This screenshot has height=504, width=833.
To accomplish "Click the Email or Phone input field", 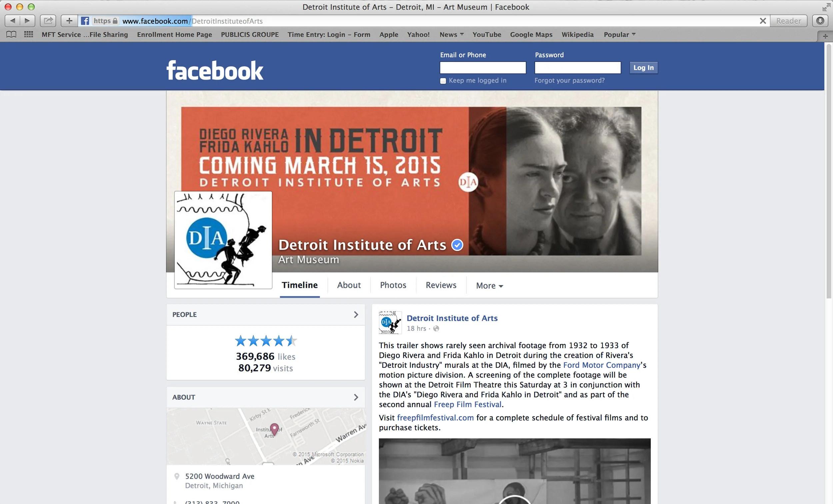I will tap(483, 68).
